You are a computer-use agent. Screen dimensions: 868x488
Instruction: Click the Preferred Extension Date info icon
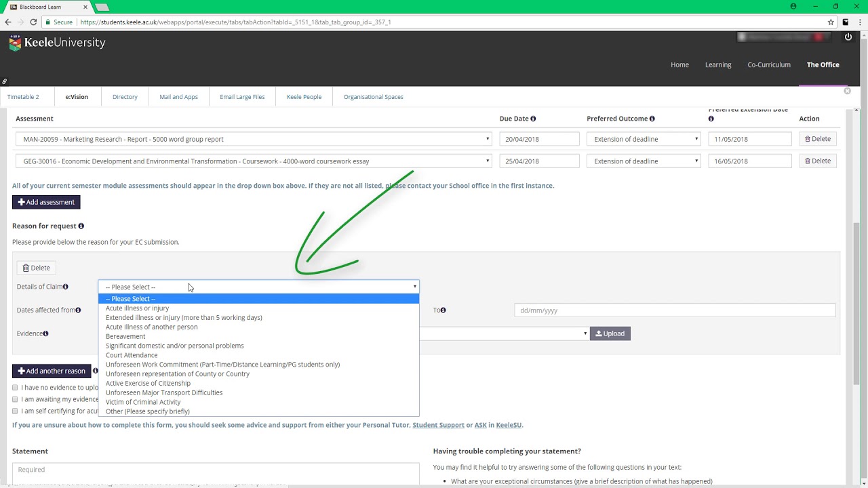711,119
